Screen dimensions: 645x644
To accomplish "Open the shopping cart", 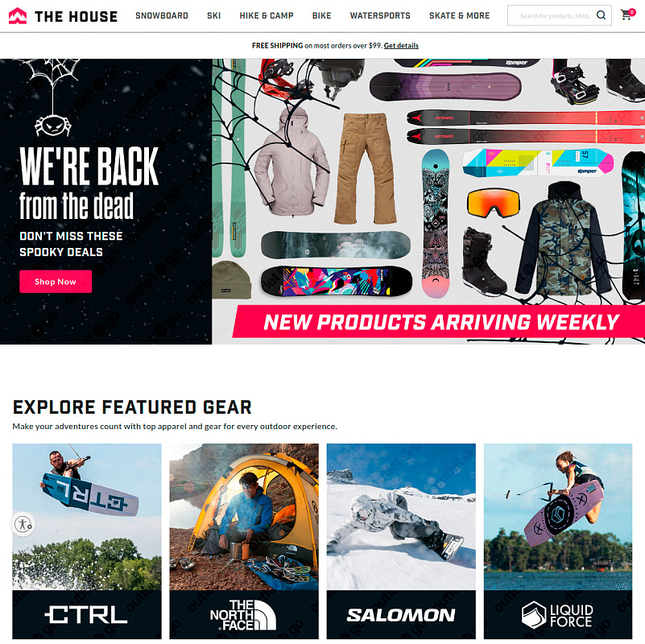I will click(628, 14).
